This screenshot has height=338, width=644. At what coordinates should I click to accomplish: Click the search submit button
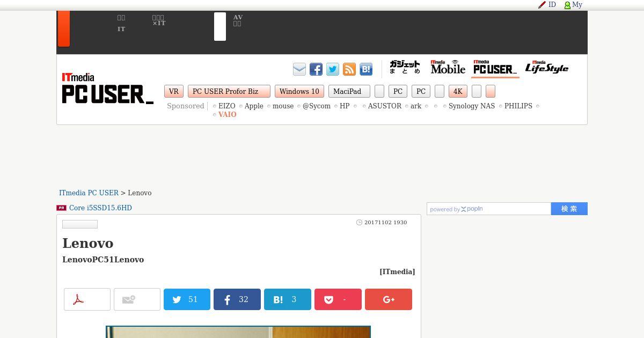(x=569, y=209)
